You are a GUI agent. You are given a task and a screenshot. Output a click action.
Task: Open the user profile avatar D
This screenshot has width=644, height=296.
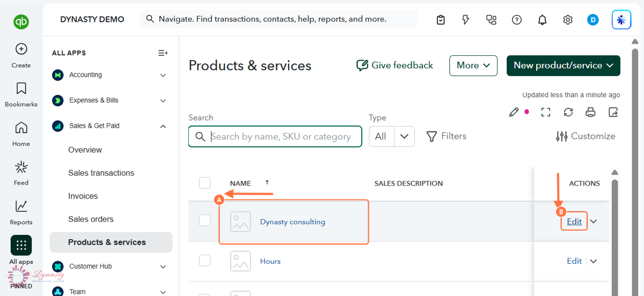593,20
